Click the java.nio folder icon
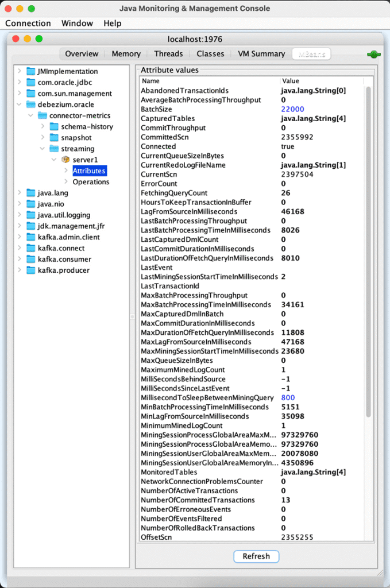 pyautogui.click(x=31, y=204)
